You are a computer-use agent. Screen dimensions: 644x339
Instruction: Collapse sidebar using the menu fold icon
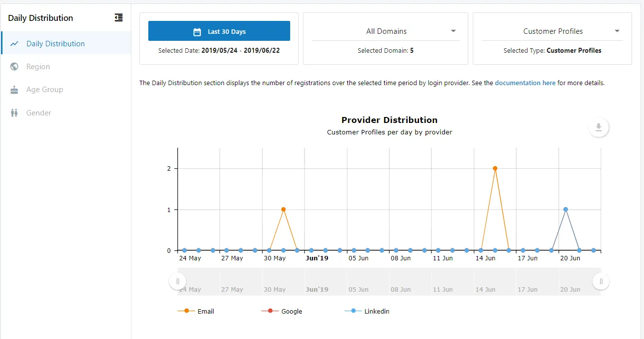118,18
